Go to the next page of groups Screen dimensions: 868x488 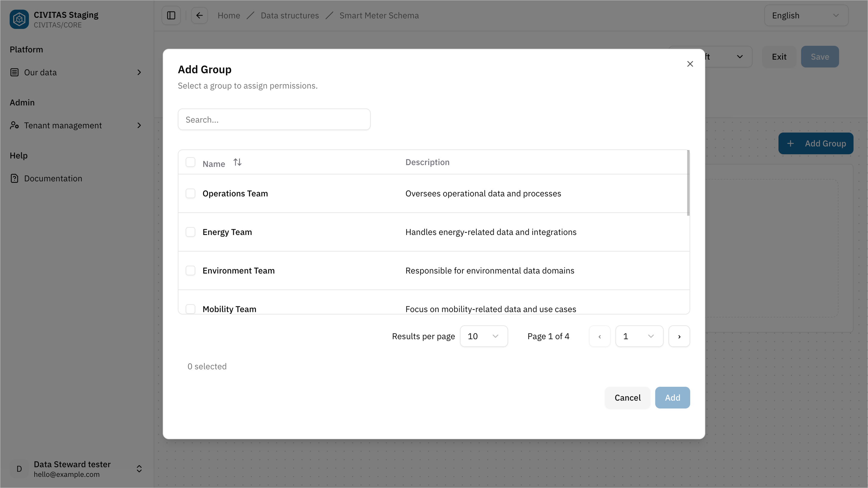coord(679,336)
